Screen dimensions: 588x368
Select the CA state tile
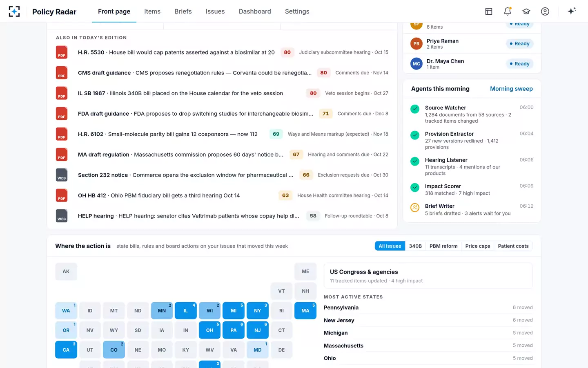point(66,350)
